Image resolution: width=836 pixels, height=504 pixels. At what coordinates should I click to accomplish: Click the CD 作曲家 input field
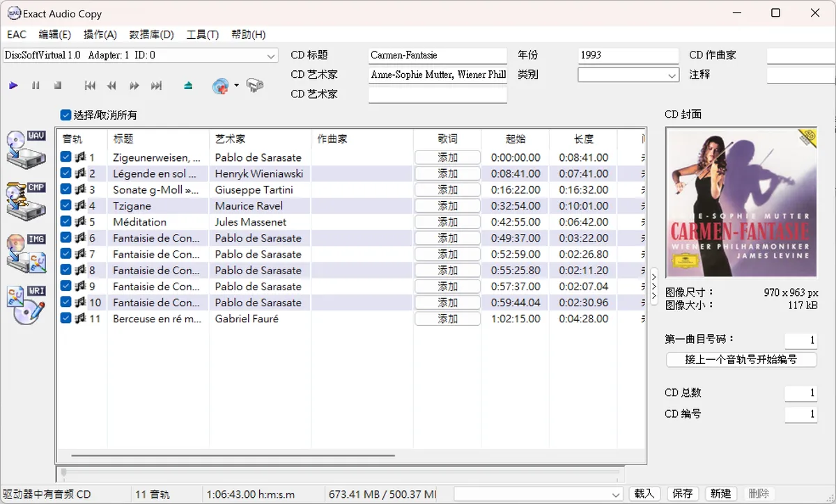(x=801, y=55)
